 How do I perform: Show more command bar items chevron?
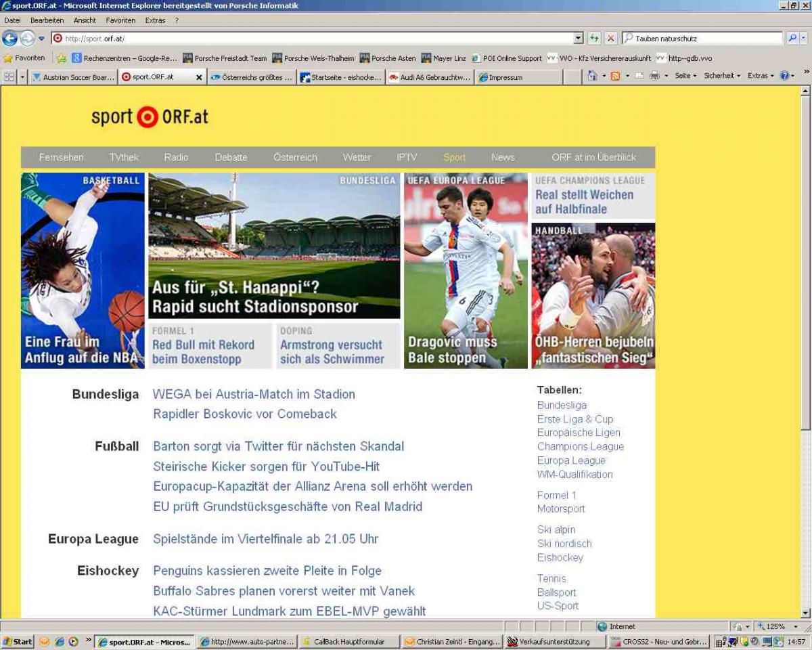(x=806, y=72)
